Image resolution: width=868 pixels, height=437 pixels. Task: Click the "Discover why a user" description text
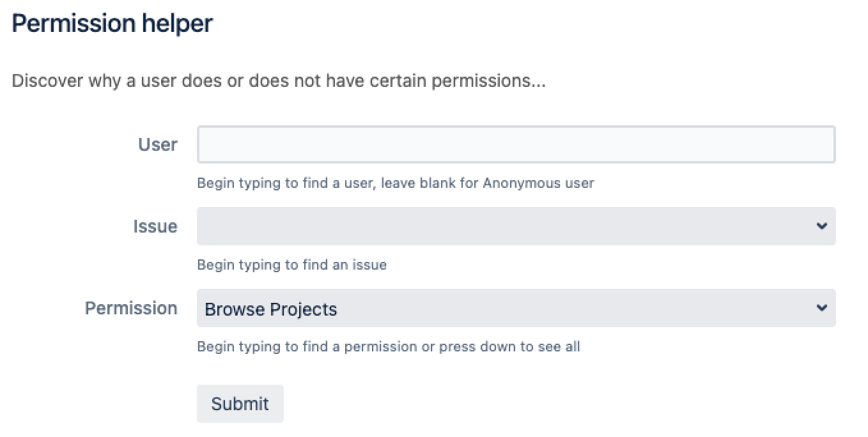(x=96, y=82)
